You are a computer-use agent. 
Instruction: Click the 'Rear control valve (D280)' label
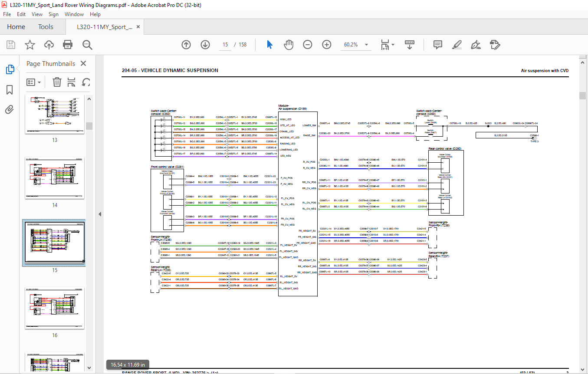coord(445,148)
